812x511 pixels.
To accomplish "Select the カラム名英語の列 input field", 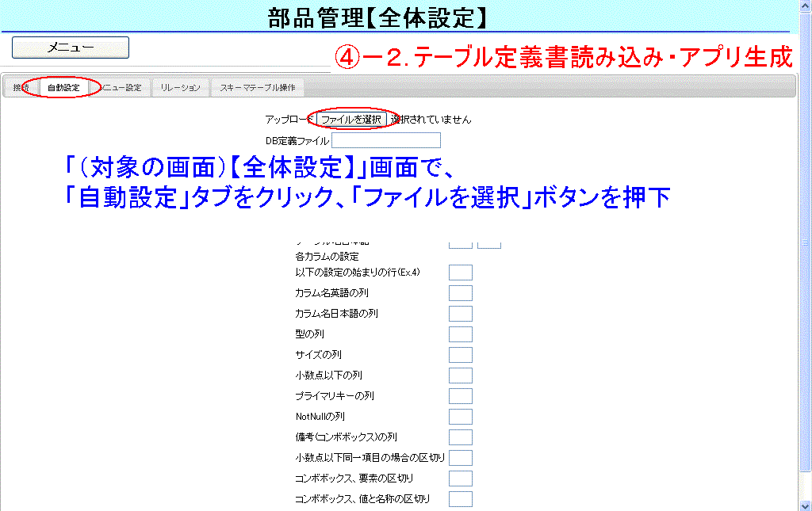I will coord(460,294).
